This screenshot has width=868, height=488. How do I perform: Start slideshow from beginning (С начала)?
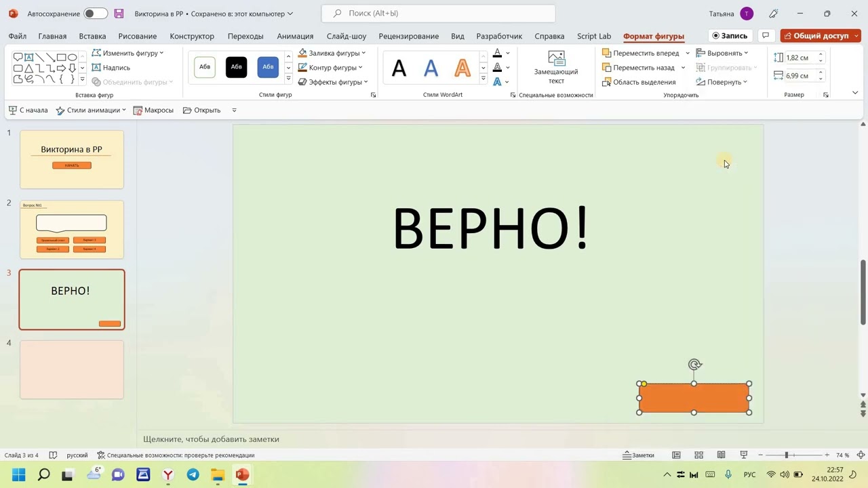(x=28, y=110)
